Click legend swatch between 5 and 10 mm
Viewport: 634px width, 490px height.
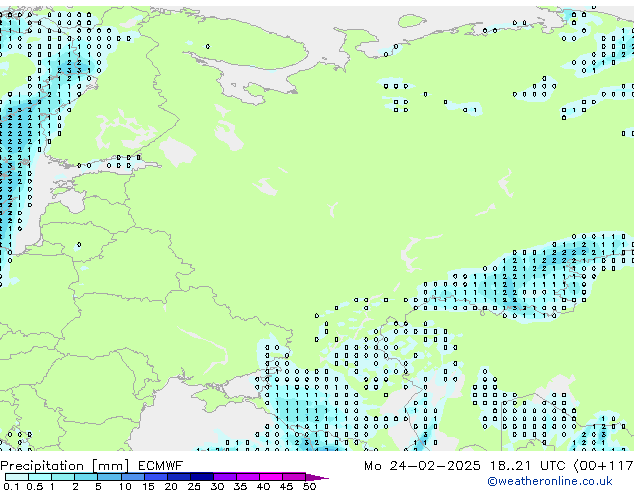click(x=109, y=477)
